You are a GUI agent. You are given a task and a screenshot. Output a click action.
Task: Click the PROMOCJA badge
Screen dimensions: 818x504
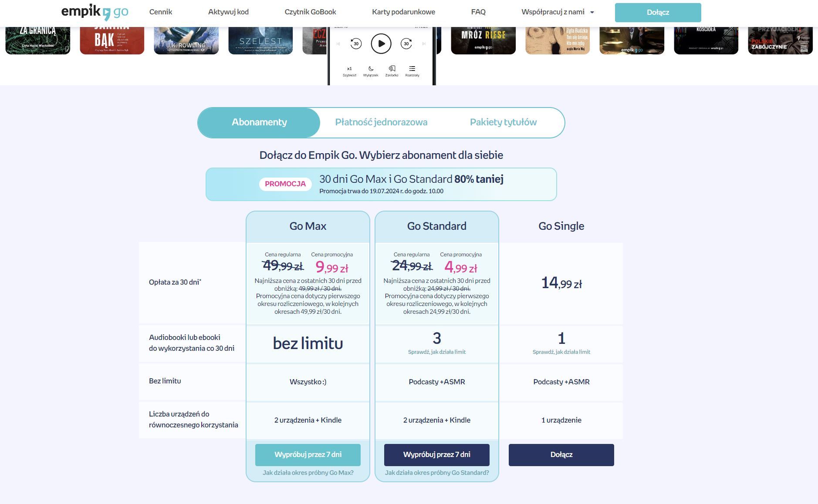tap(285, 184)
